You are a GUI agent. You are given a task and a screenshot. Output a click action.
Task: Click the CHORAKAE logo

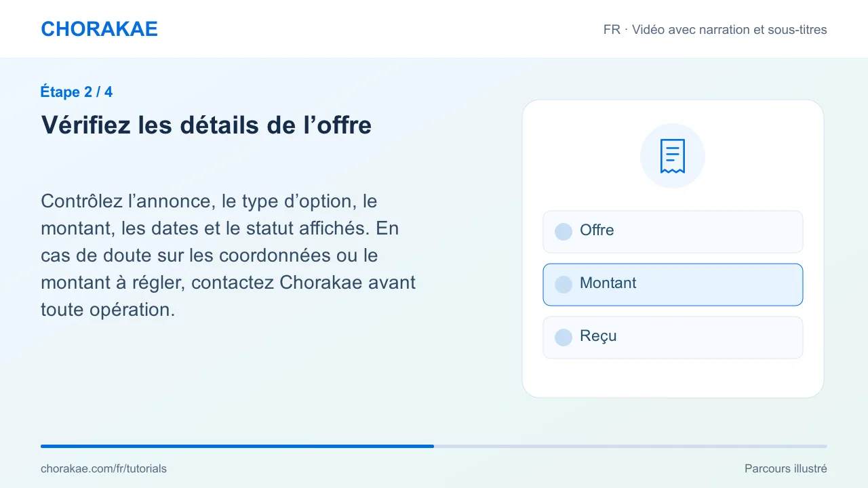pos(99,29)
